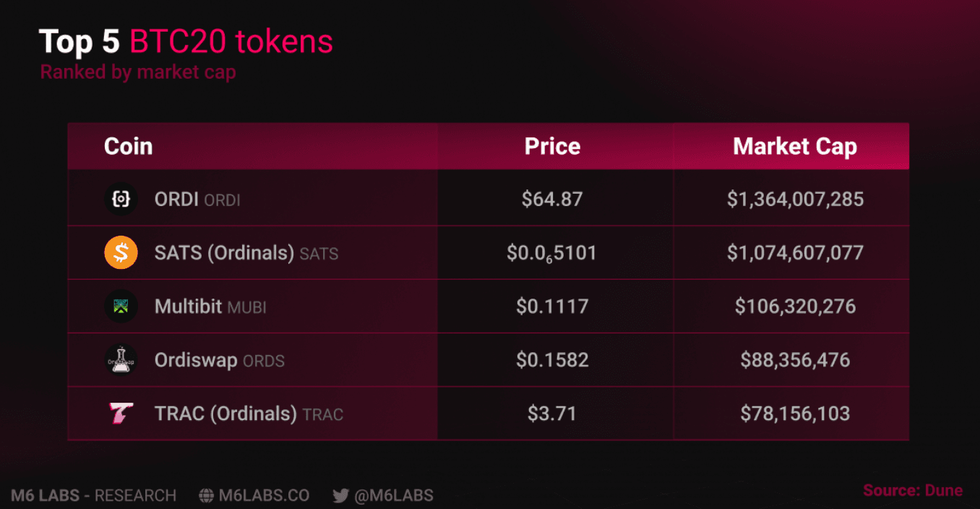Click the orange SATS dollar icon
The width and height of the screenshot is (980, 509).
[x=121, y=253]
